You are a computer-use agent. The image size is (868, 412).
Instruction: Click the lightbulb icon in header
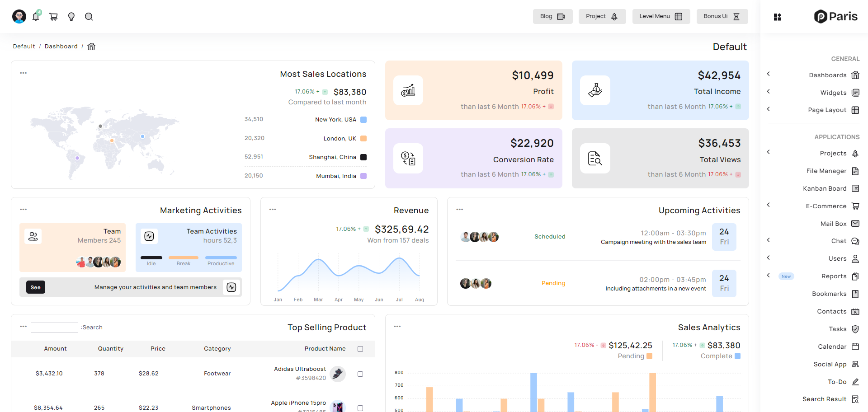71,17
